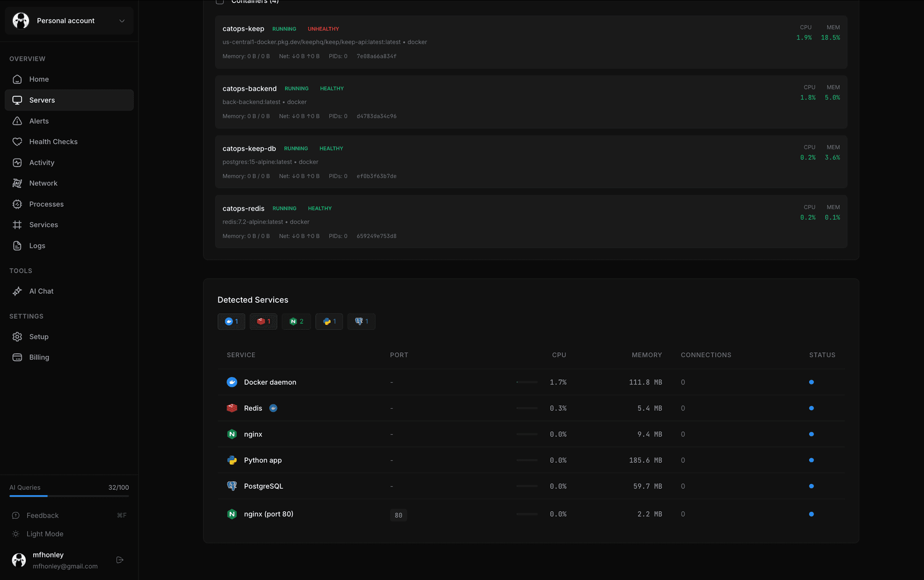Click the Python app service icon
Screen dimensions: 924x580
click(232, 460)
